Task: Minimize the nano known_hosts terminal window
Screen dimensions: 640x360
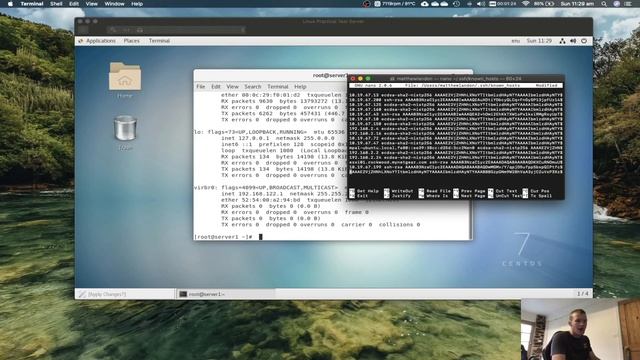Action: (360, 78)
